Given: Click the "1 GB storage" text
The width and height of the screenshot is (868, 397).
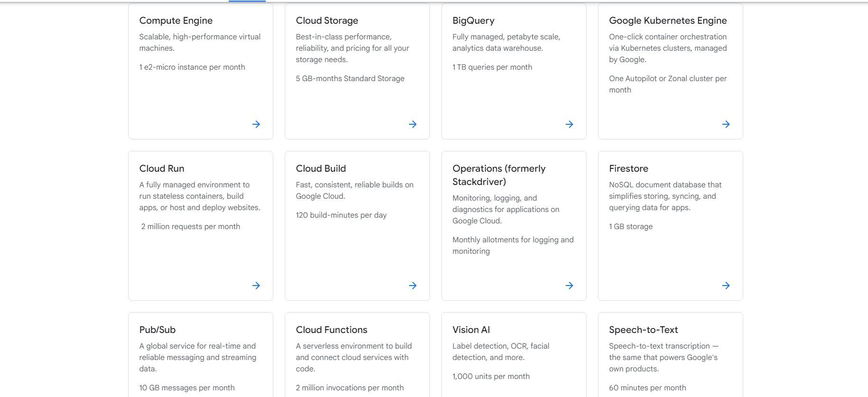Looking at the screenshot, I should click(631, 226).
